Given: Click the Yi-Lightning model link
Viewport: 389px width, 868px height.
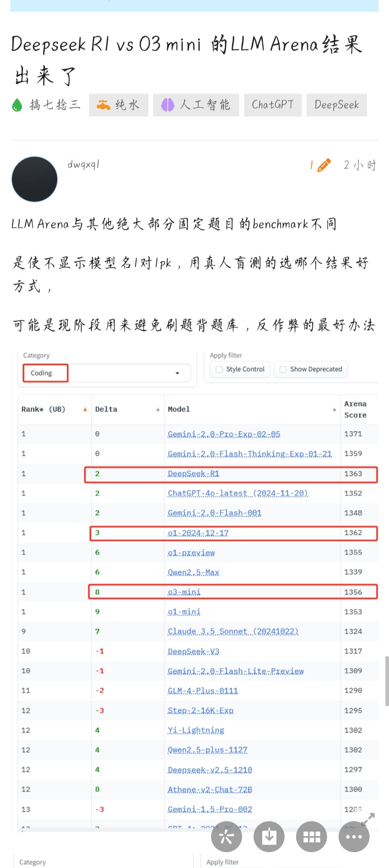Looking at the screenshot, I should (x=196, y=731).
